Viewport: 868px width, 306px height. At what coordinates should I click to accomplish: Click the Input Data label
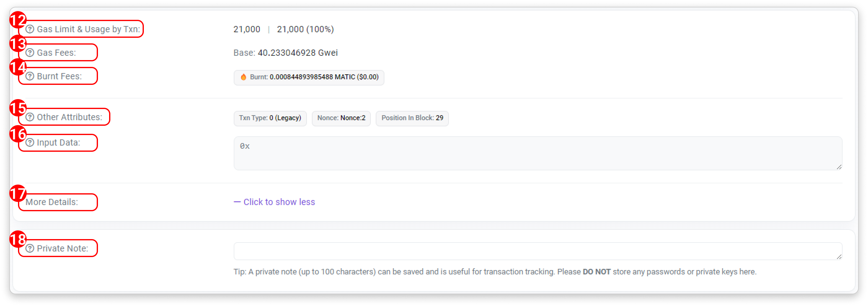58,143
